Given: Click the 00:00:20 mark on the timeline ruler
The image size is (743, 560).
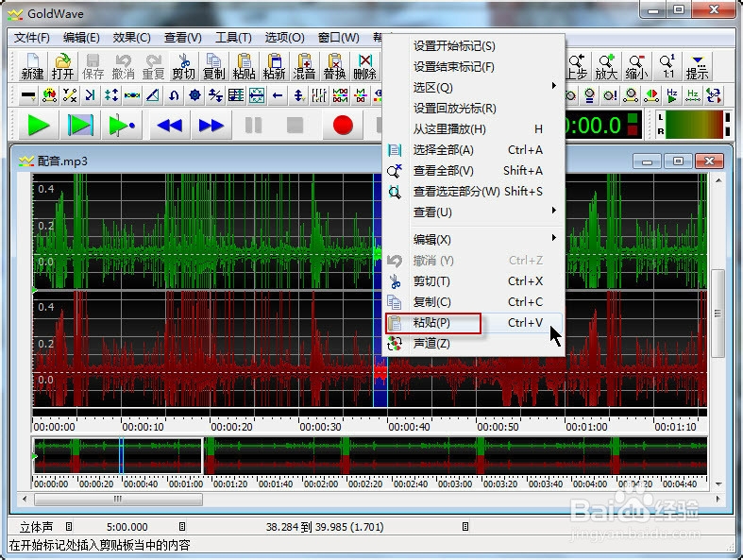Looking at the screenshot, I should (231, 427).
